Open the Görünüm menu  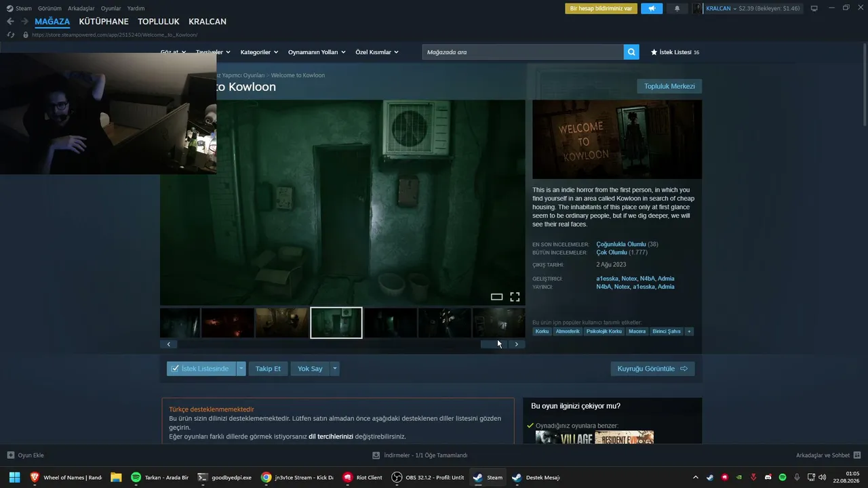click(50, 9)
